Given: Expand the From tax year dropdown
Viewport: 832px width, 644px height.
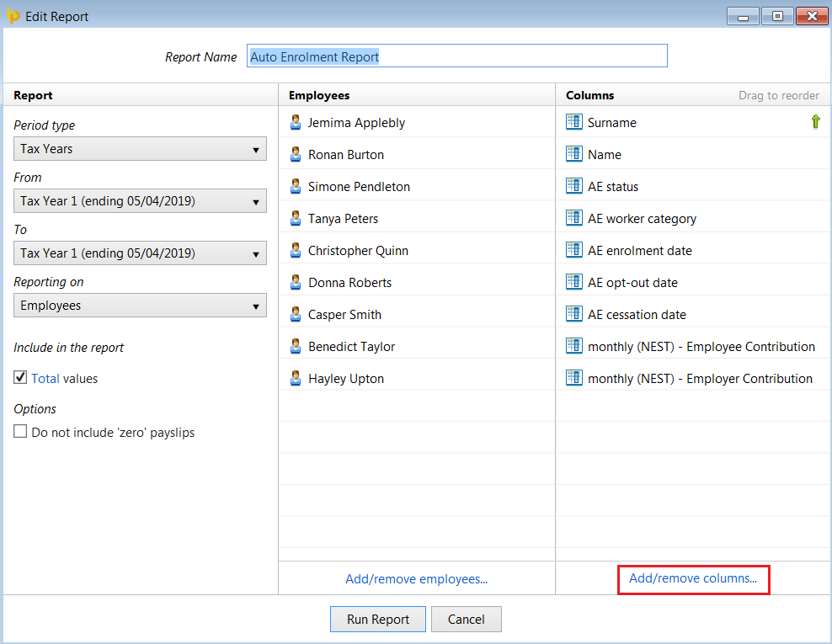Looking at the screenshot, I should click(140, 201).
